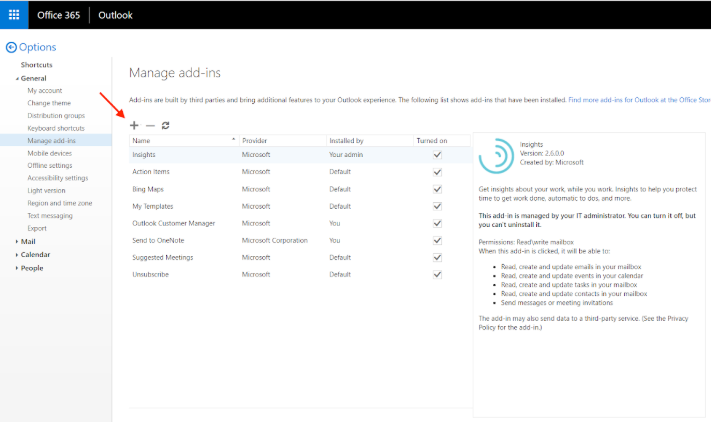Refresh the add-ins list
This screenshot has width=711, height=422.
[166, 126]
